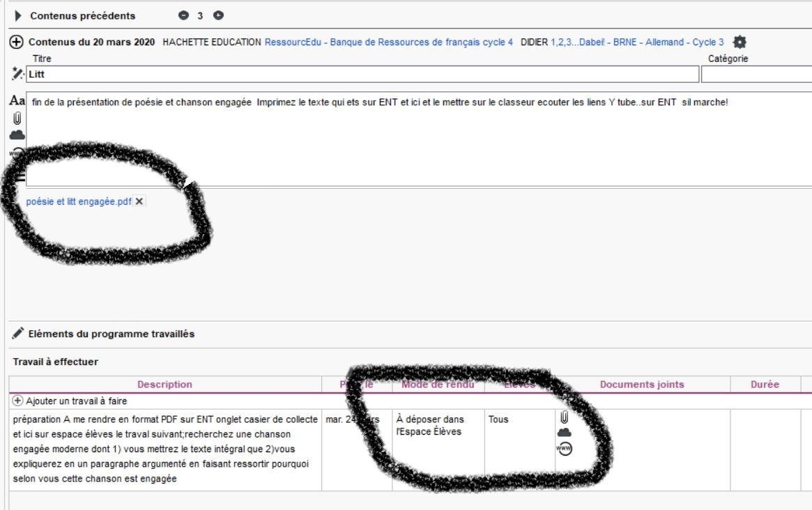Open the Catégorie dropdown field

[x=756, y=75]
